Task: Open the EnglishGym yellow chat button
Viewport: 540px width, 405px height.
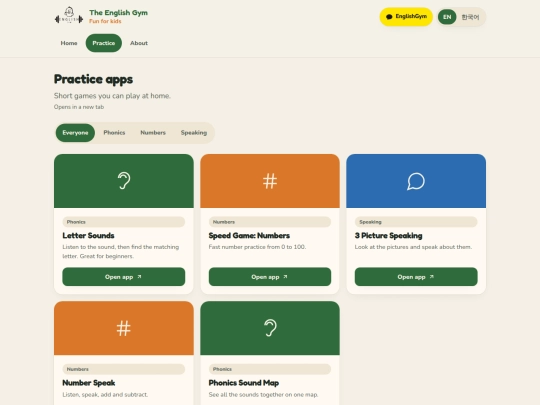Action: tap(406, 17)
